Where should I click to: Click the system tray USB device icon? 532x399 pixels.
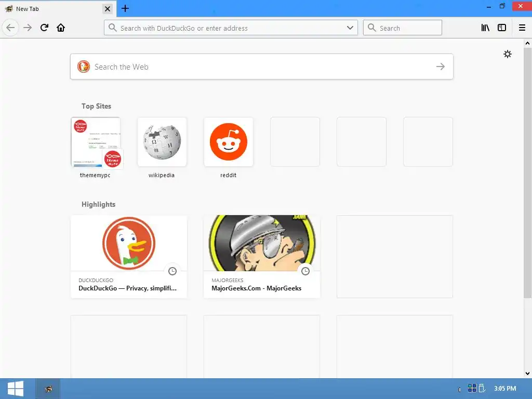(x=482, y=388)
